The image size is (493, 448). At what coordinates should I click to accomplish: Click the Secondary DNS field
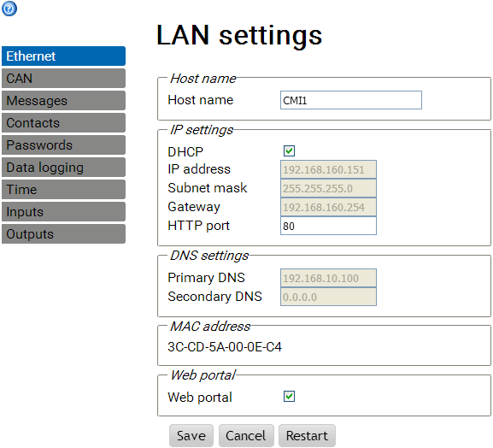tap(328, 297)
